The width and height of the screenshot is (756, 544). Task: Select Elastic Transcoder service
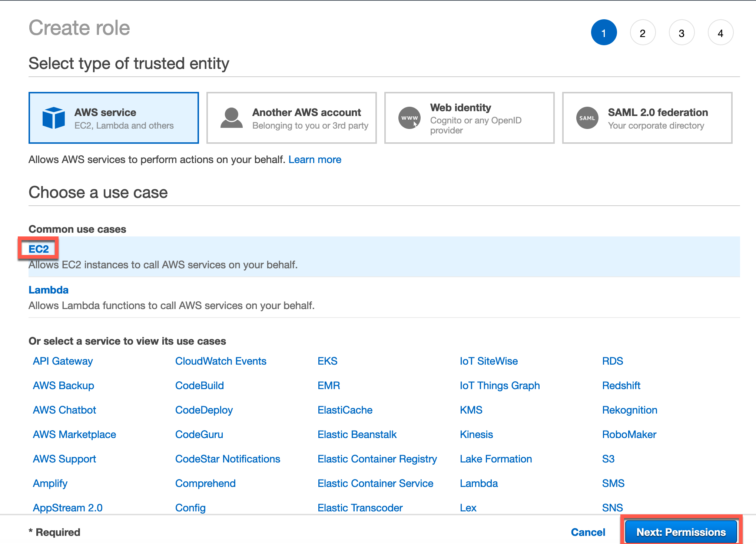[360, 508]
